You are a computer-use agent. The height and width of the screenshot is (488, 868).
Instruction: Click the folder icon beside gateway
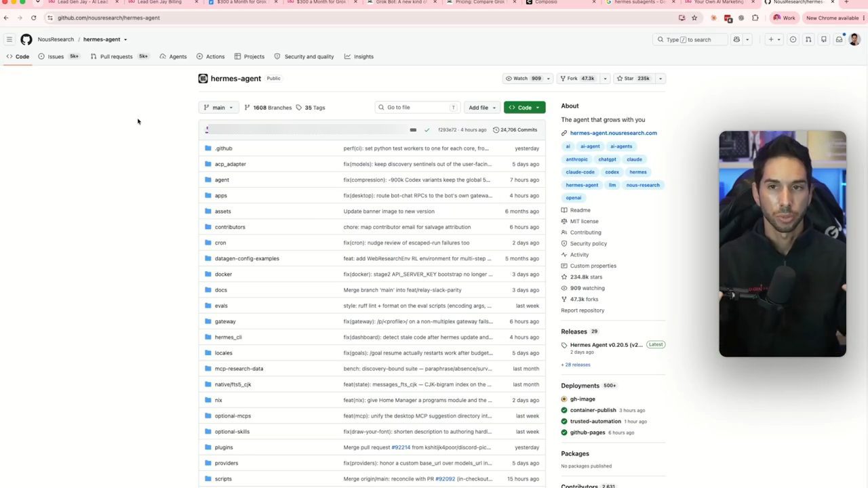(x=208, y=321)
